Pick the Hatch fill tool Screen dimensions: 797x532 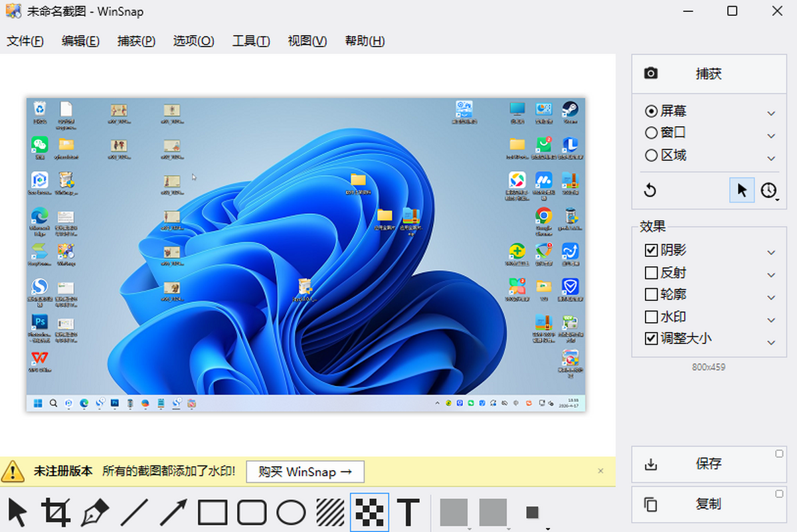coord(330,513)
